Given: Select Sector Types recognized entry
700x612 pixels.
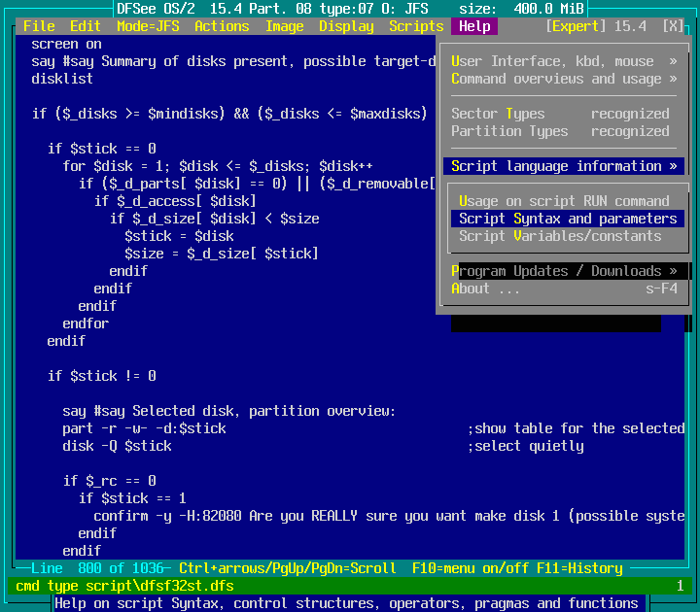Looking at the screenshot, I should [x=560, y=114].
